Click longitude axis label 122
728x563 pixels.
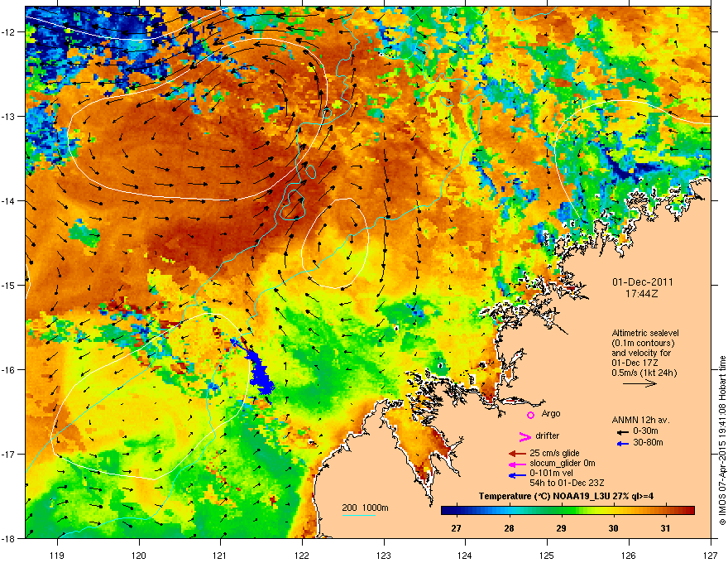302,555
